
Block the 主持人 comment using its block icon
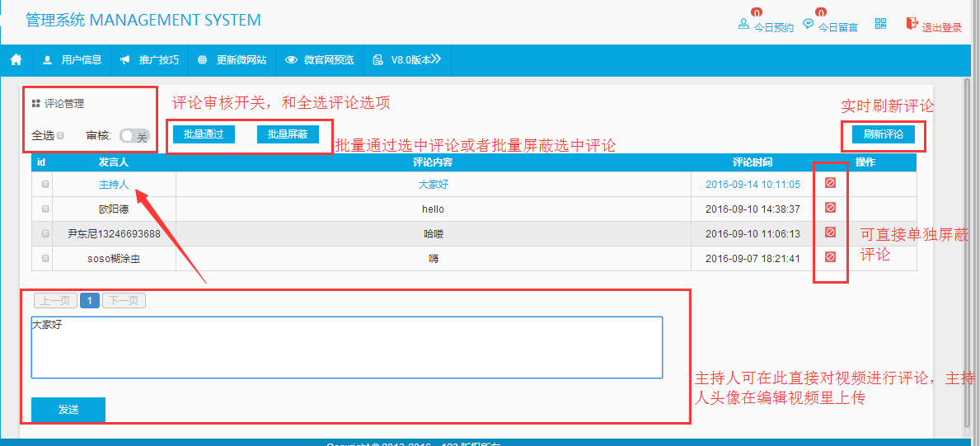[830, 184]
